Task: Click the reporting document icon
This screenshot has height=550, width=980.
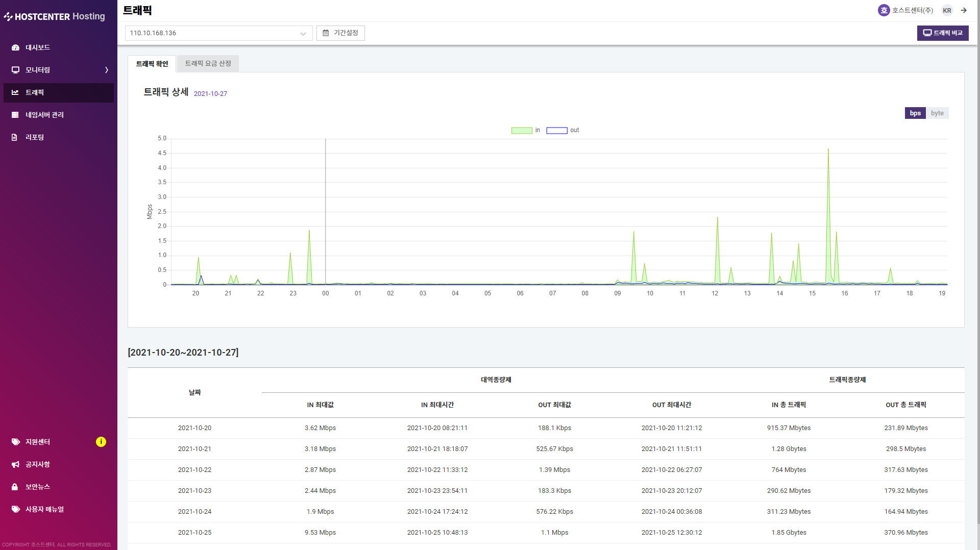Action: pos(15,137)
